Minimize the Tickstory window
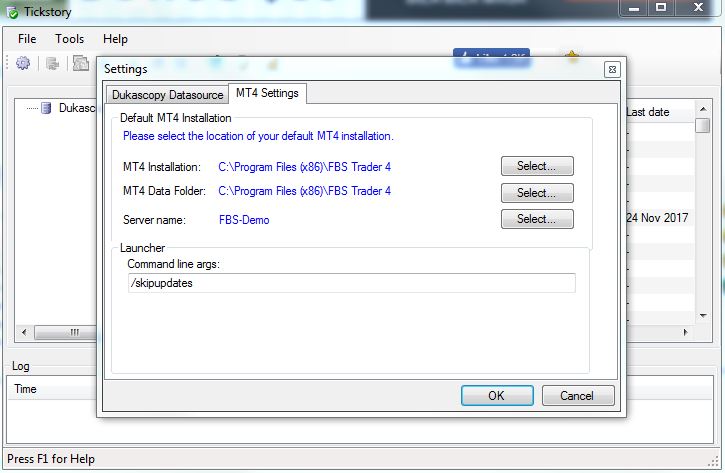This screenshot has height=473, width=725. [x=634, y=8]
